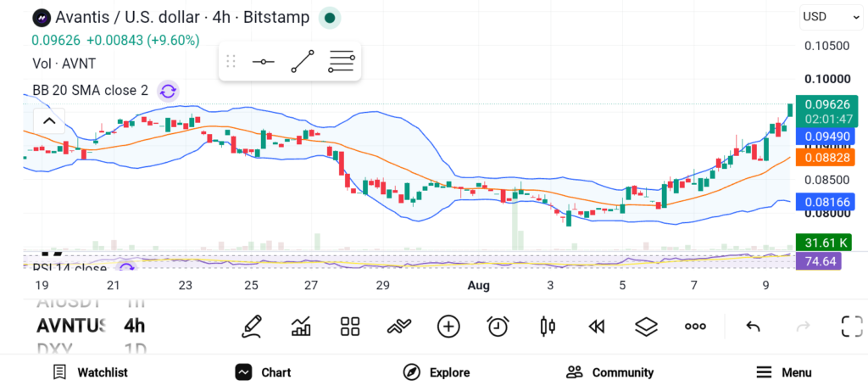Click the Vol · AVNT indicator label
Viewport: 868px width, 391px height.
tap(64, 64)
